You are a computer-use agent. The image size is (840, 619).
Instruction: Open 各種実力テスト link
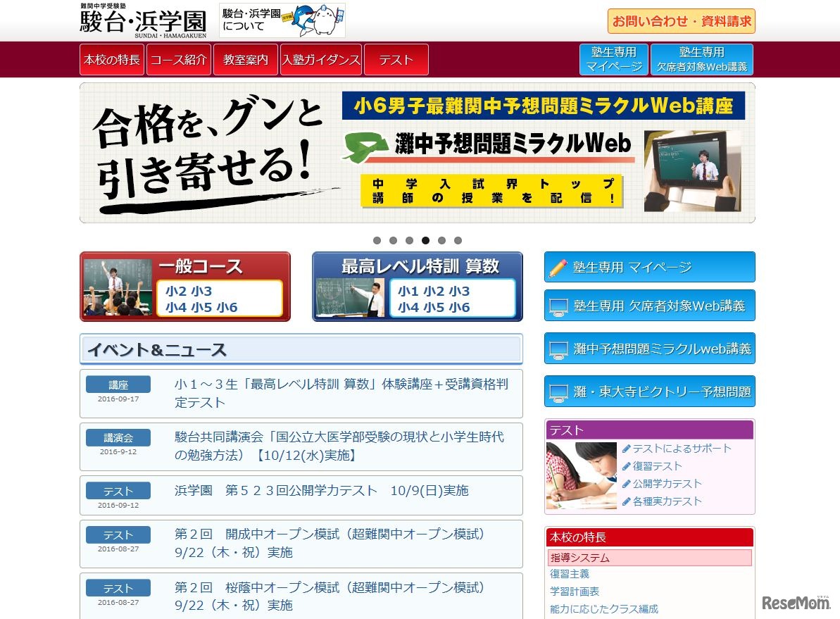point(667,501)
